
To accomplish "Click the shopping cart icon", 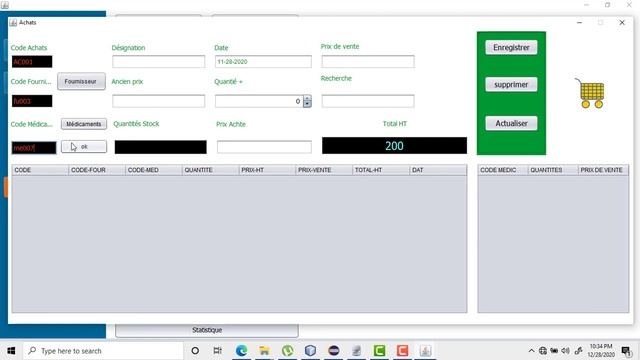I will [x=590, y=93].
